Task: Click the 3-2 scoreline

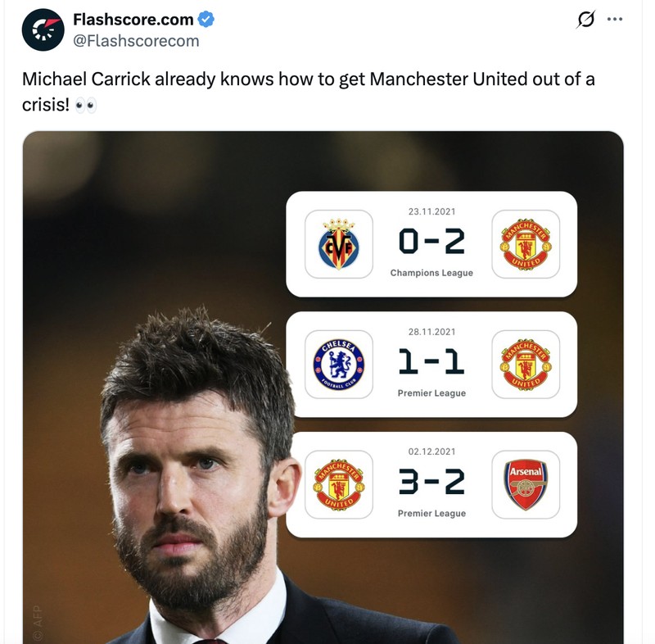Action: (x=431, y=480)
